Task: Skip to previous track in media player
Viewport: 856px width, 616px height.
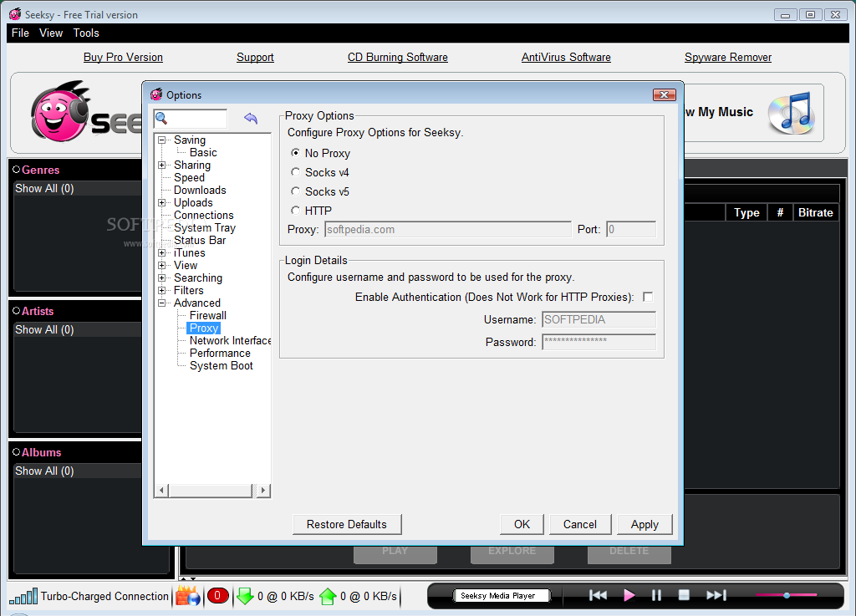Action: point(598,595)
